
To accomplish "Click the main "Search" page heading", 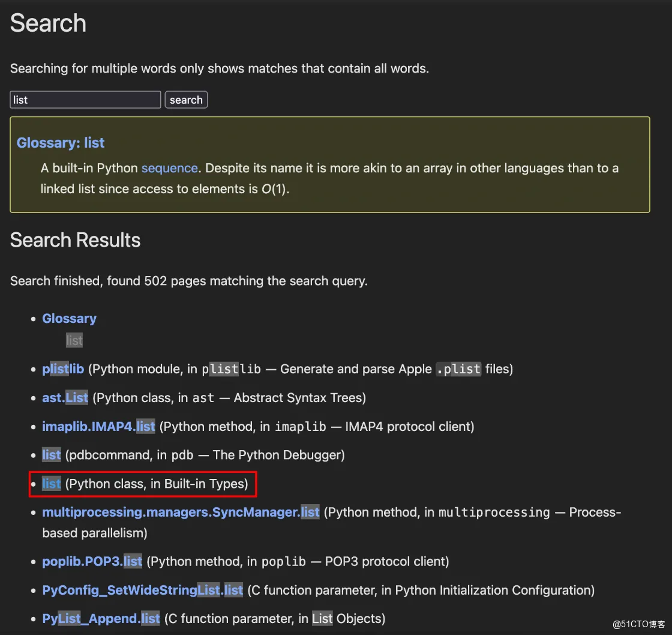I will [x=48, y=23].
